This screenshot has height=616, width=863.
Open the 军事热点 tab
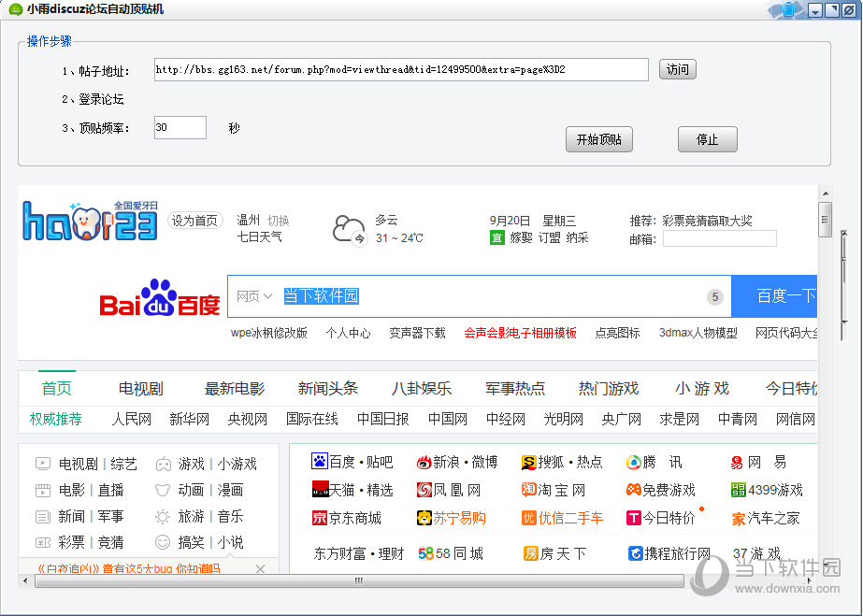(515, 389)
